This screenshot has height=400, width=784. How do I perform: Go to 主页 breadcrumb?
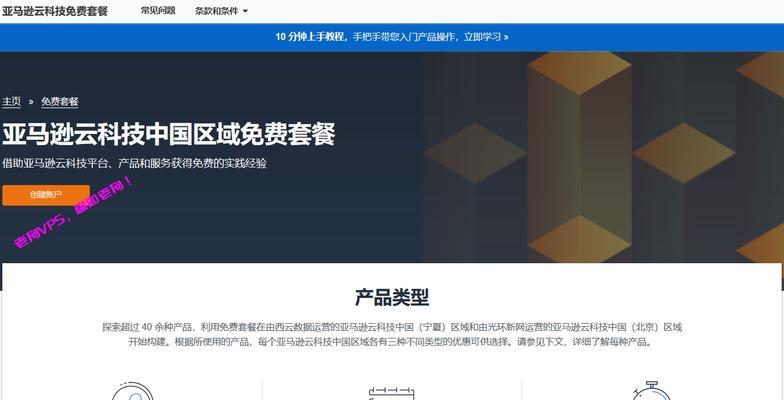[x=12, y=102]
